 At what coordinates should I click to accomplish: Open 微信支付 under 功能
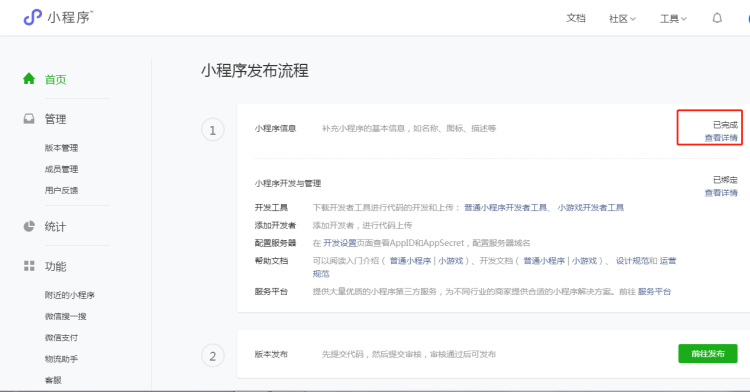[61, 338]
